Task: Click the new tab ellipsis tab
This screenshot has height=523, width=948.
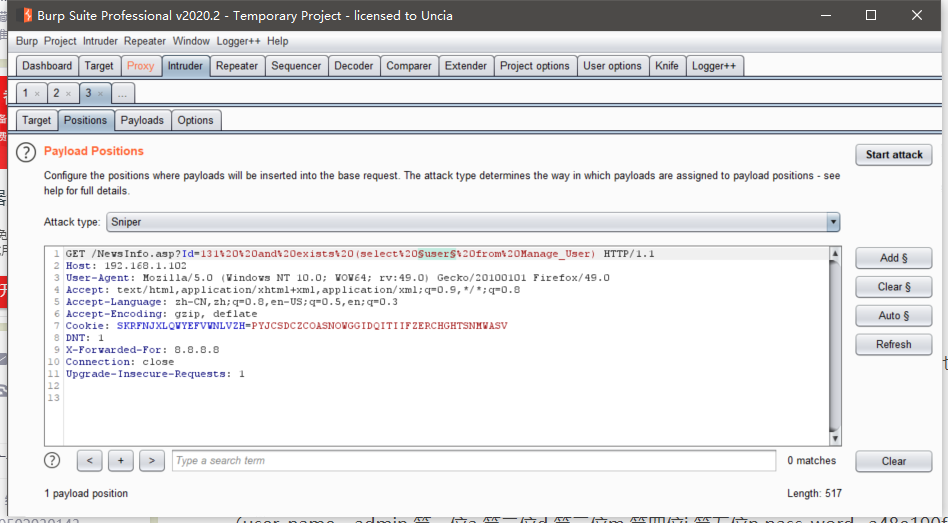Action: [x=123, y=94]
